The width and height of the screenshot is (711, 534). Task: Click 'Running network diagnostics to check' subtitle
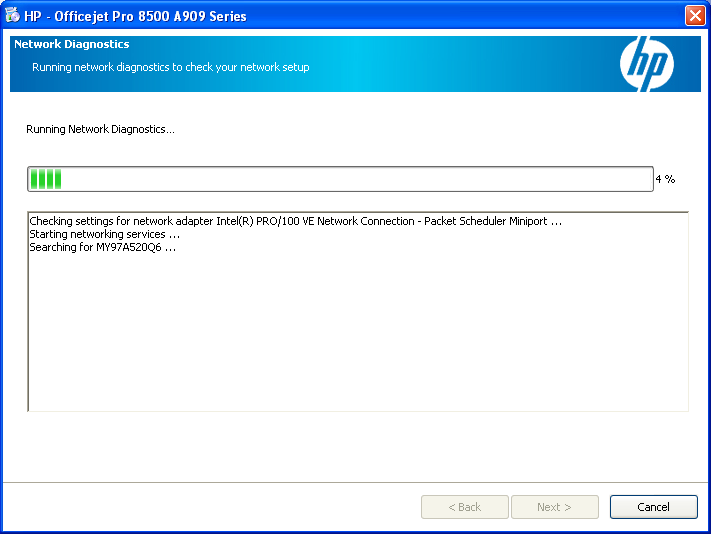tap(170, 67)
